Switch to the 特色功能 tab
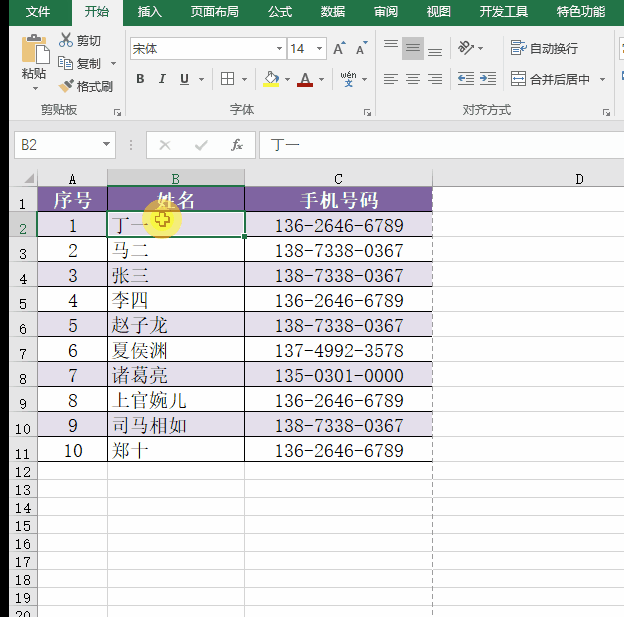 coord(581,12)
